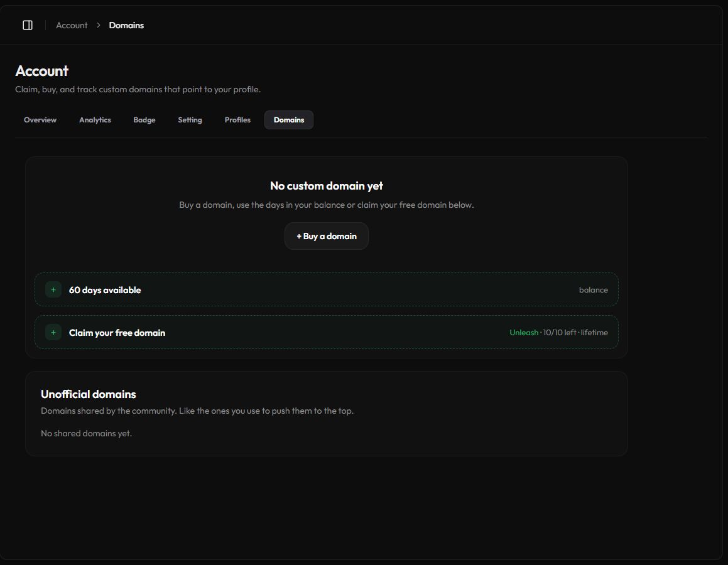Click the No custom domain yet heading
This screenshot has width=728, height=565.
click(x=327, y=186)
